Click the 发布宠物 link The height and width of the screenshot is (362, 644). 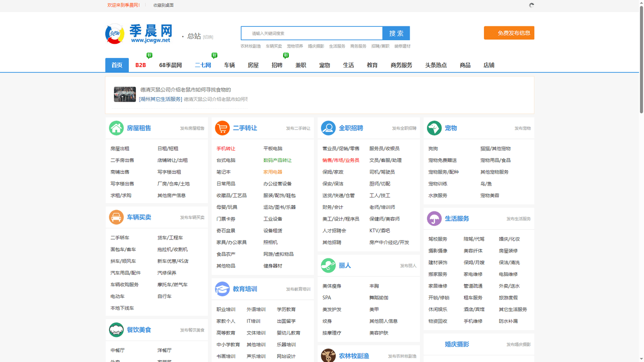tap(522, 128)
